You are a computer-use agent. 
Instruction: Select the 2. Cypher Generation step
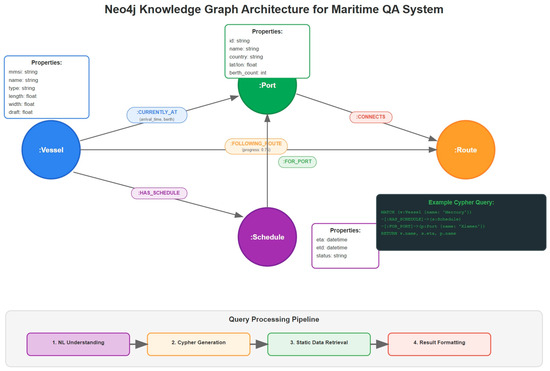199,344
